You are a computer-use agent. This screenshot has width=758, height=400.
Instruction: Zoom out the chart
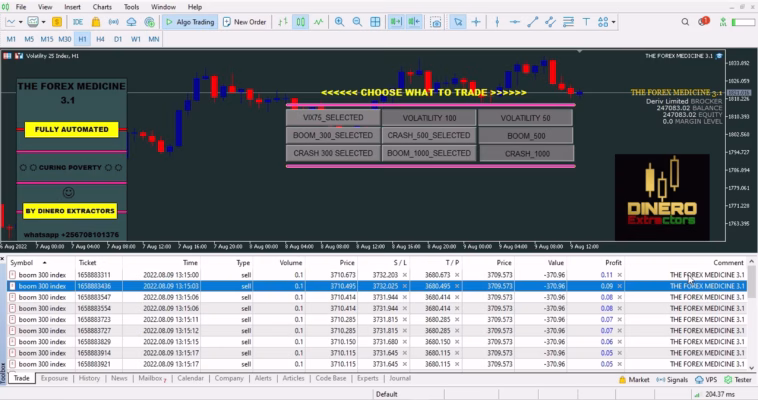357,22
